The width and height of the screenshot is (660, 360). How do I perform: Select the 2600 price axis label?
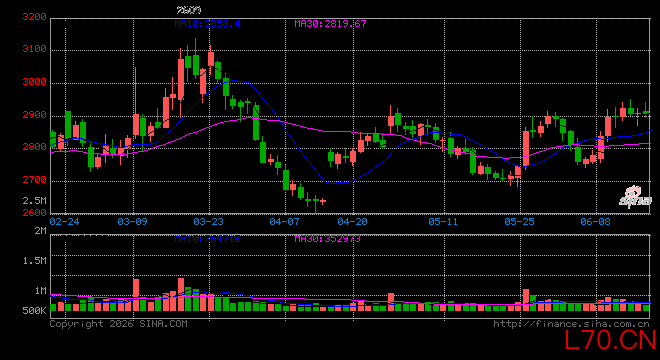(x=35, y=213)
